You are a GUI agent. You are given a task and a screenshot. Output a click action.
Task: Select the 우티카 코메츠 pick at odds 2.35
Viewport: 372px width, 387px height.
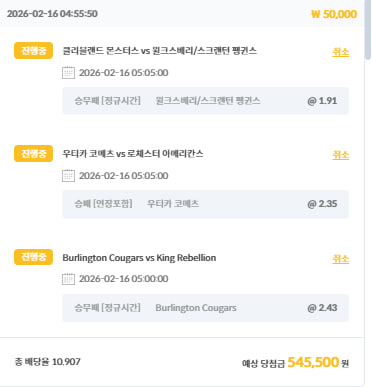[205, 204]
